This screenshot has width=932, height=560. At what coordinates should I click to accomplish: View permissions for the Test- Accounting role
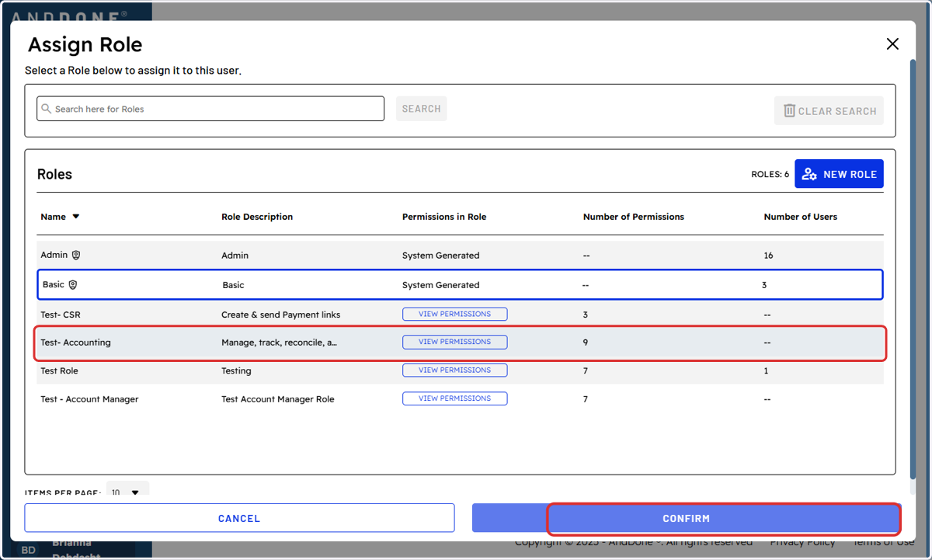point(454,342)
